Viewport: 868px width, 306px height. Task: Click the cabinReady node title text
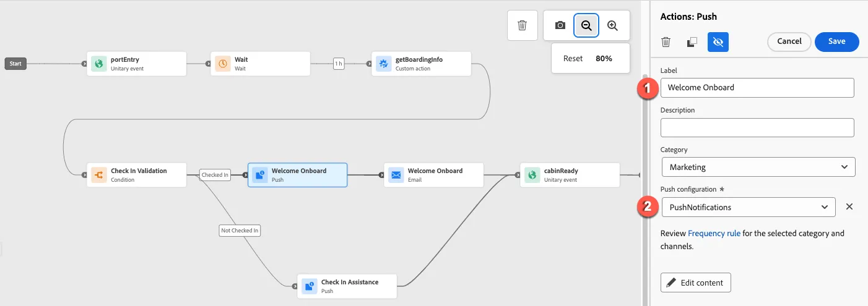click(561, 171)
